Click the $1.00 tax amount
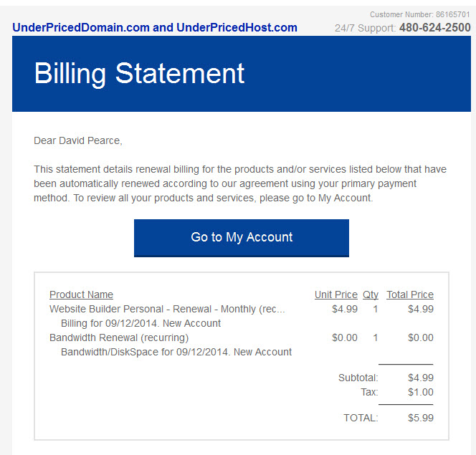 click(421, 392)
